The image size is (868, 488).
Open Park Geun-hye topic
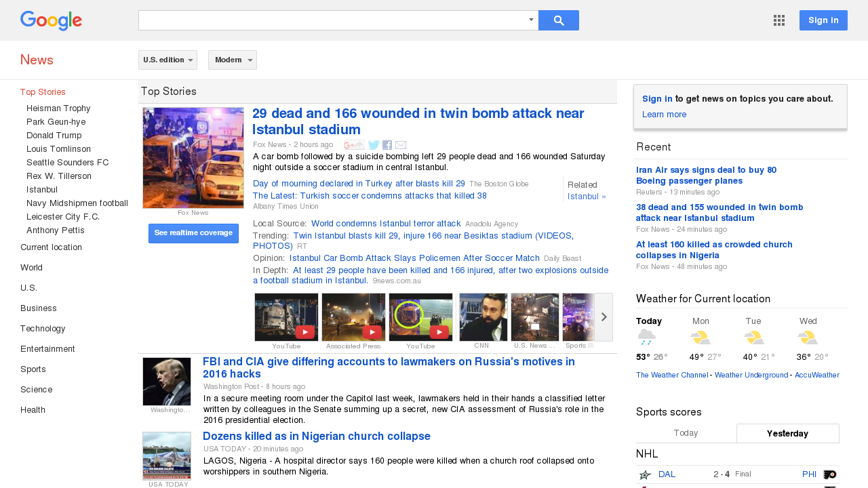[56, 122]
